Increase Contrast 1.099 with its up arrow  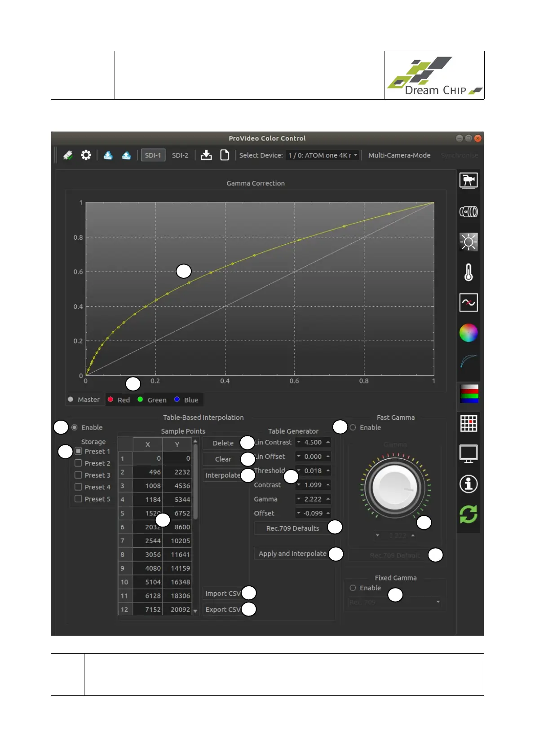(x=328, y=485)
